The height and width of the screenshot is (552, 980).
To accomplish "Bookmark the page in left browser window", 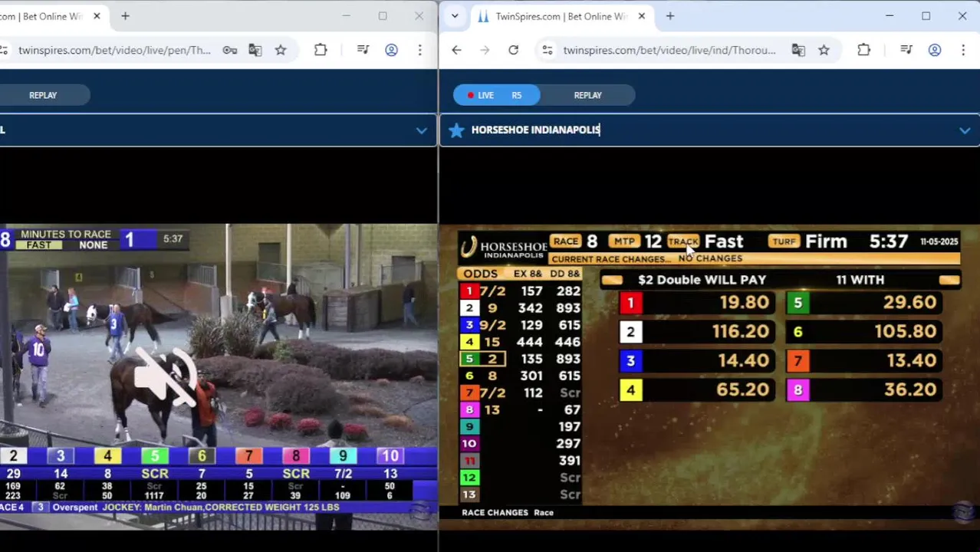I will point(281,50).
